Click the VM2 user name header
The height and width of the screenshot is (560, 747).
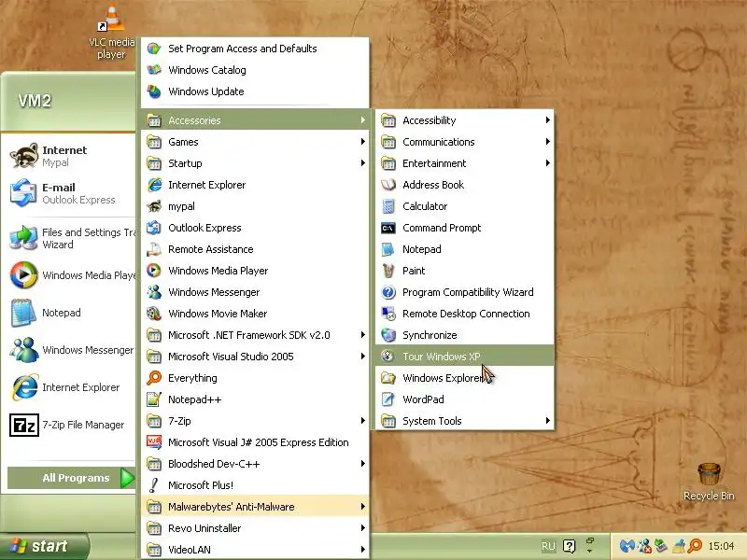35,101
